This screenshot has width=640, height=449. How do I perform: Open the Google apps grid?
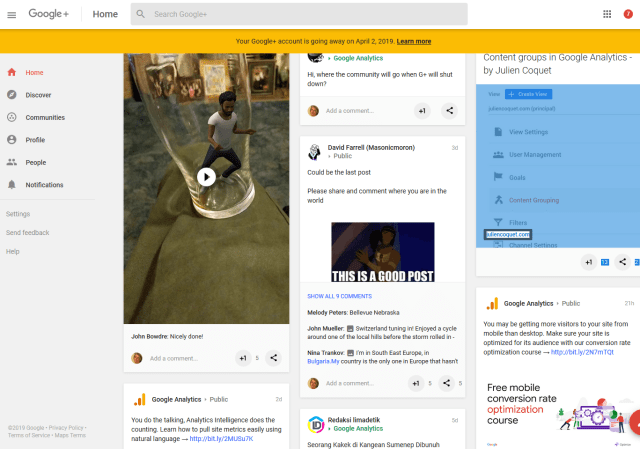point(607,14)
